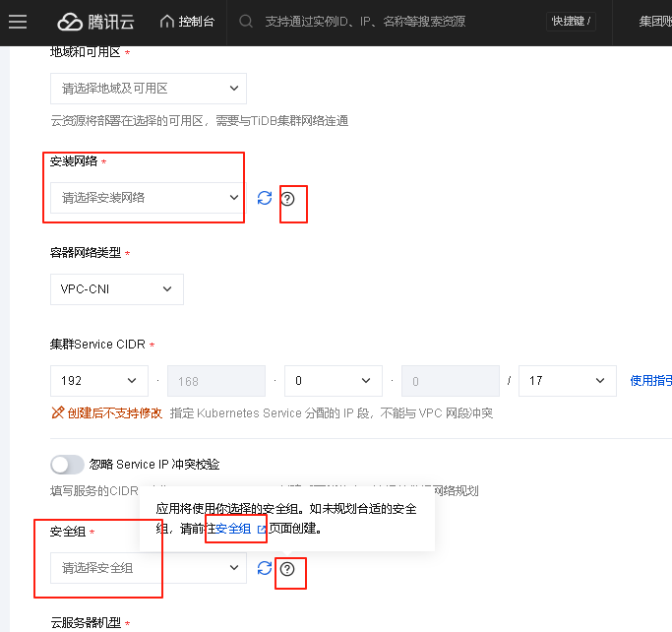Toggle 忽略 Service IP 冲突校验 switch

pos(67,464)
